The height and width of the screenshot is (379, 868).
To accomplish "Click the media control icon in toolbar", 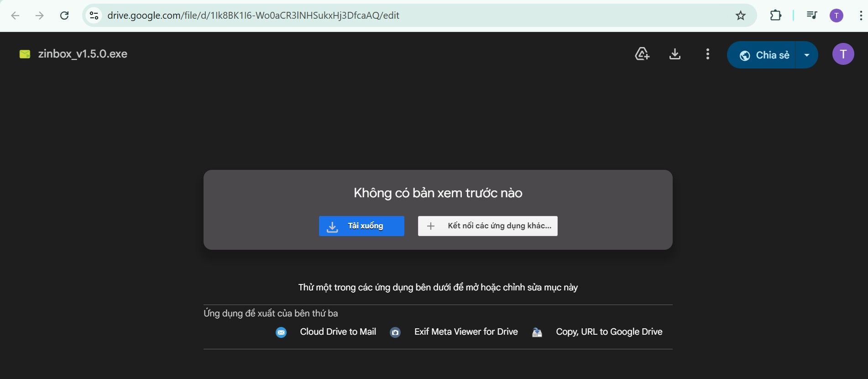I will click(x=811, y=16).
